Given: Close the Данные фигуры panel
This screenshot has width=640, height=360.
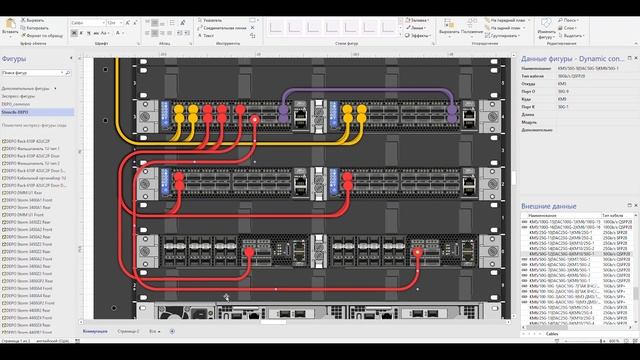Looking at the screenshot, I should coord(636,58).
